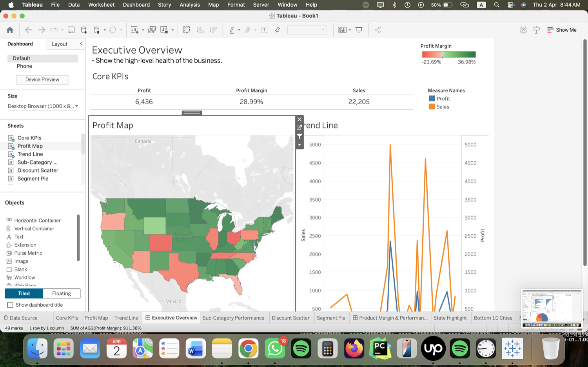This screenshot has width=588, height=367.
Task: Click the Refresh data icon
Action: [x=113, y=30]
